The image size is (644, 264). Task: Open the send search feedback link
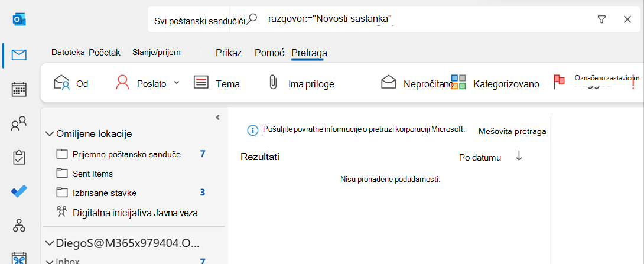(x=363, y=129)
